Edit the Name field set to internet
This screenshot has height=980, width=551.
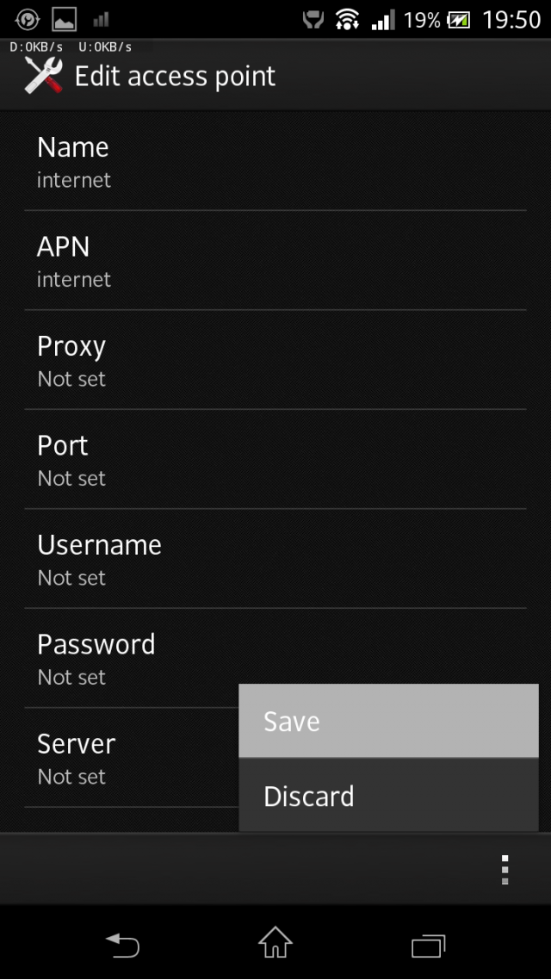[275, 161]
